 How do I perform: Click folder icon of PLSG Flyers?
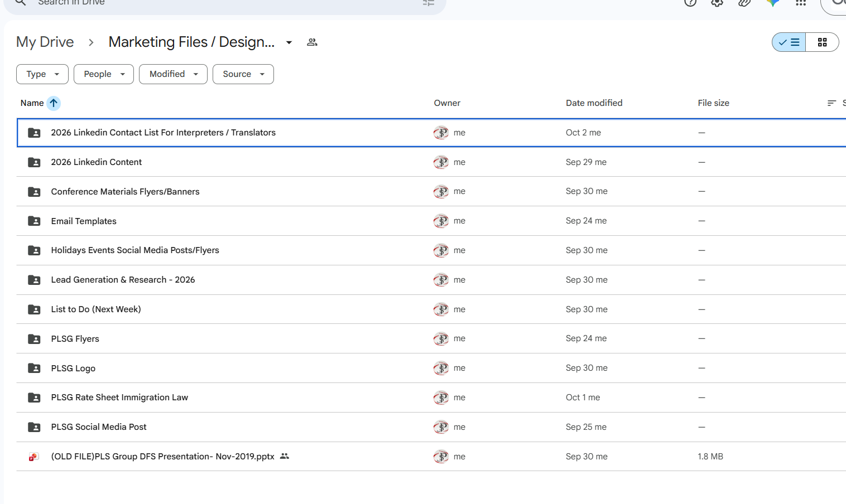pos(34,339)
